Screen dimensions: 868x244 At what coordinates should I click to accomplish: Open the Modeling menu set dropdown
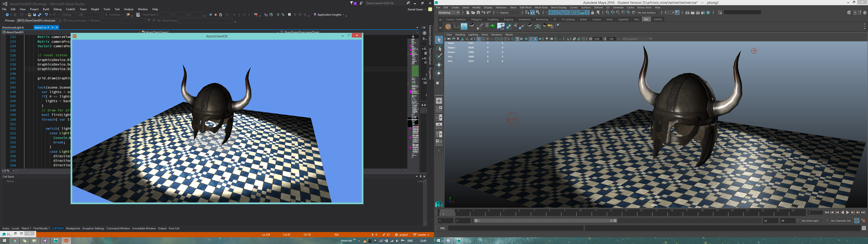click(x=449, y=13)
